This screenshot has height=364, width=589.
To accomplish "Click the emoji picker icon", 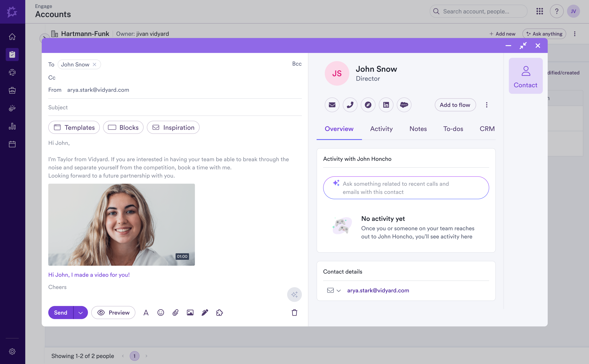I will coord(160,313).
